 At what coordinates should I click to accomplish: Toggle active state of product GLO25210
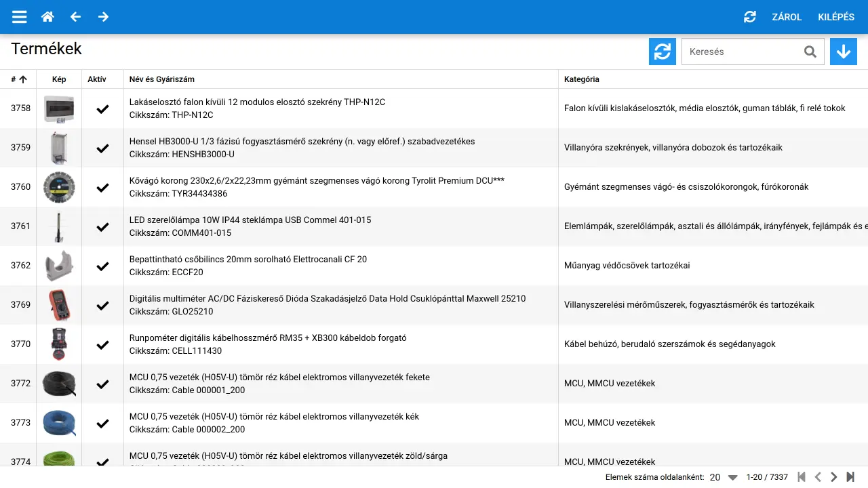[x=102, y=305]
